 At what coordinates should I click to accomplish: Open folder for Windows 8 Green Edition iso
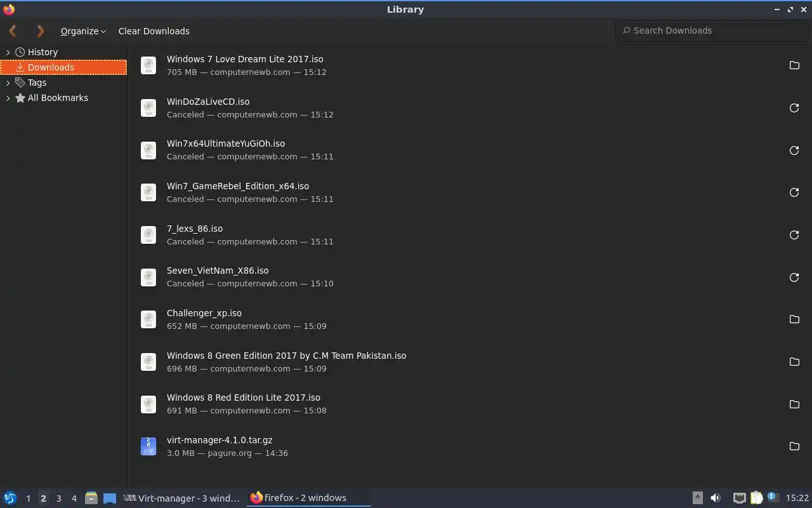pos(794,362)
